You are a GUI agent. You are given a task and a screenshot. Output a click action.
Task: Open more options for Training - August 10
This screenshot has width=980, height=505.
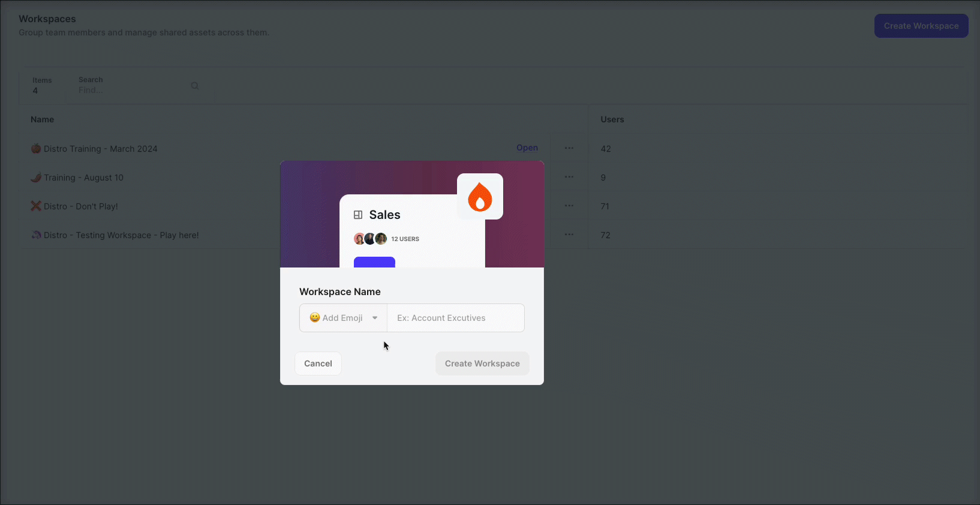coord(569,177)
